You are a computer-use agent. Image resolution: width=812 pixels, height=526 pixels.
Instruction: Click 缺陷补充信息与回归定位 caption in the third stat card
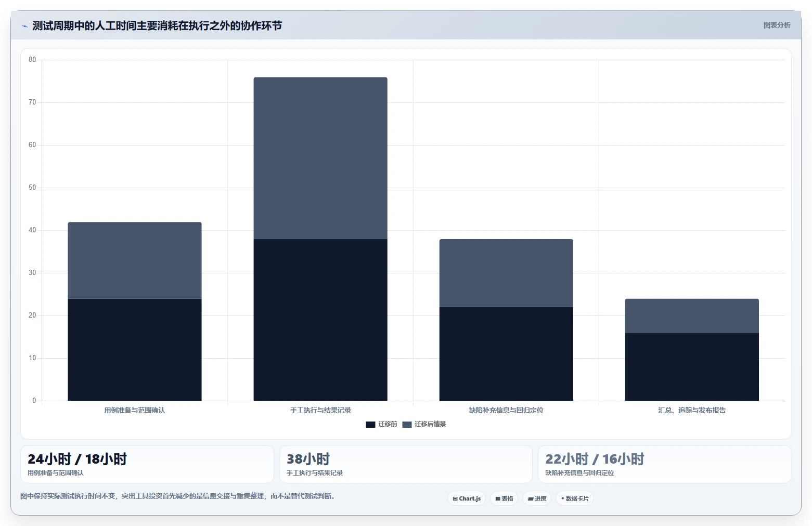(x=579, y=473)
